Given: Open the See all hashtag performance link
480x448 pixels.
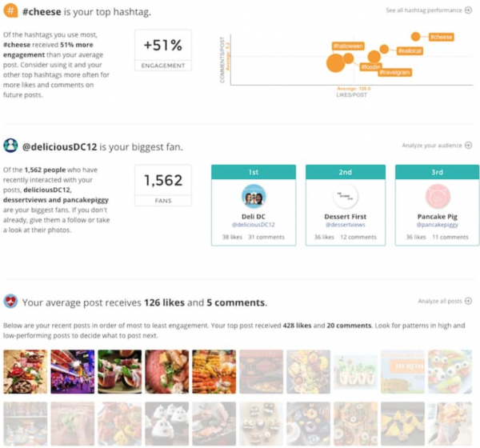Looking at the screenshot, I should coord(423,10).
